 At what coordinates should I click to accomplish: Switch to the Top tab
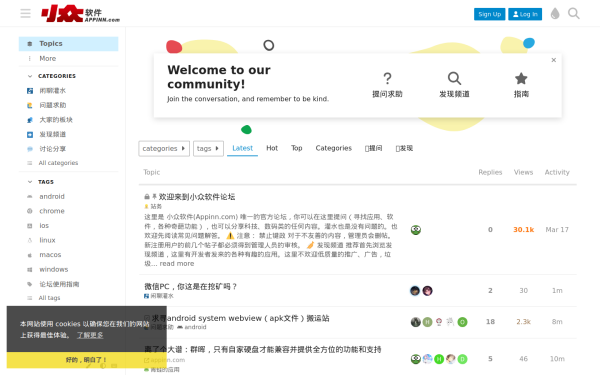click(x=297, y=148)
